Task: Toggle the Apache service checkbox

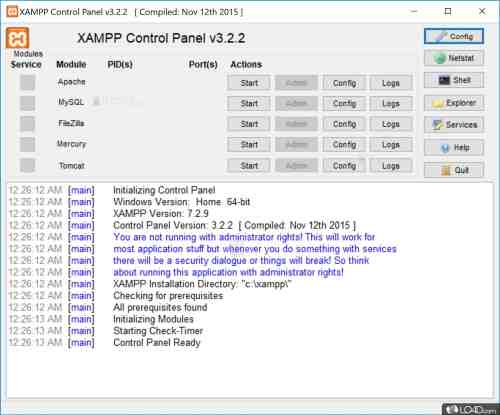Action: tap(27, 82)
